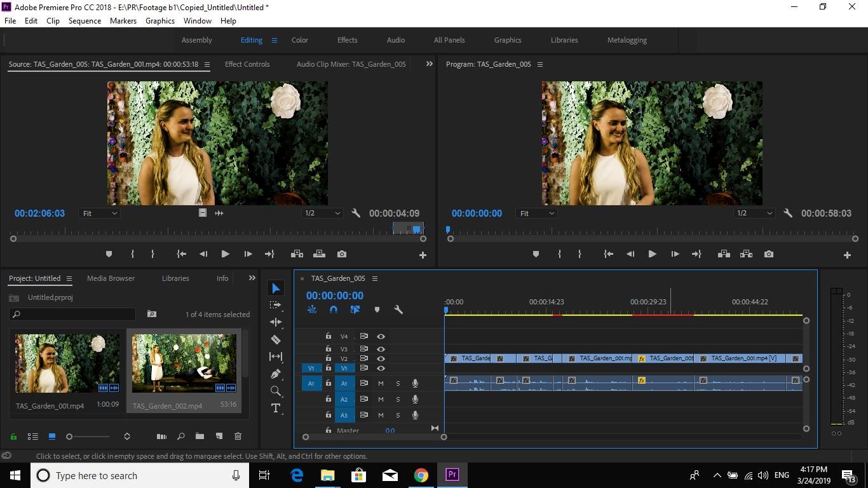The width and height of the screenshot is (868, 488).
Task: Switch Project panel to list view
Action: pyautogui.click(x=33, y=437)
